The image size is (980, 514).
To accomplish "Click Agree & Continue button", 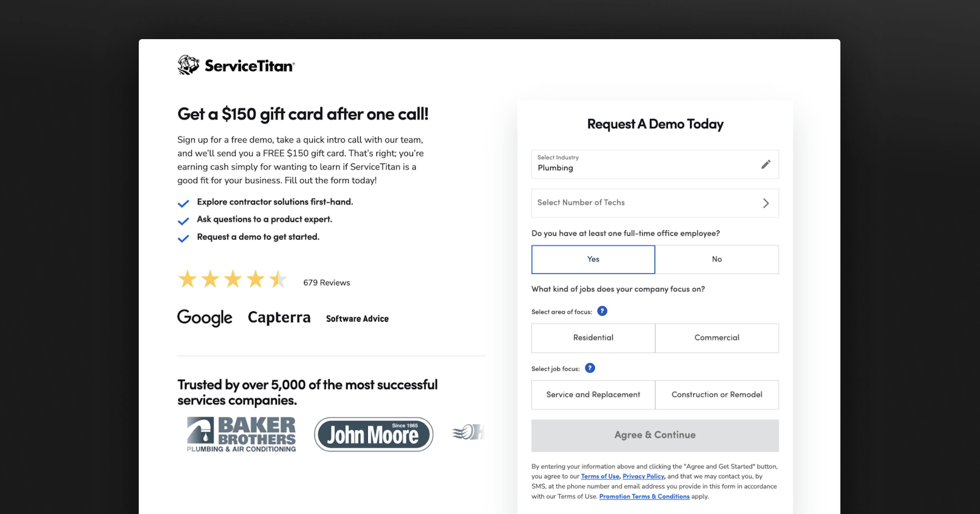I will [x=655, y=434].
